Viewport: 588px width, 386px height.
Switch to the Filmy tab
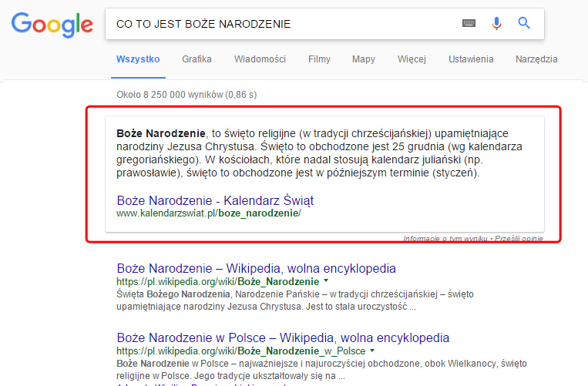tap(319, 59)
